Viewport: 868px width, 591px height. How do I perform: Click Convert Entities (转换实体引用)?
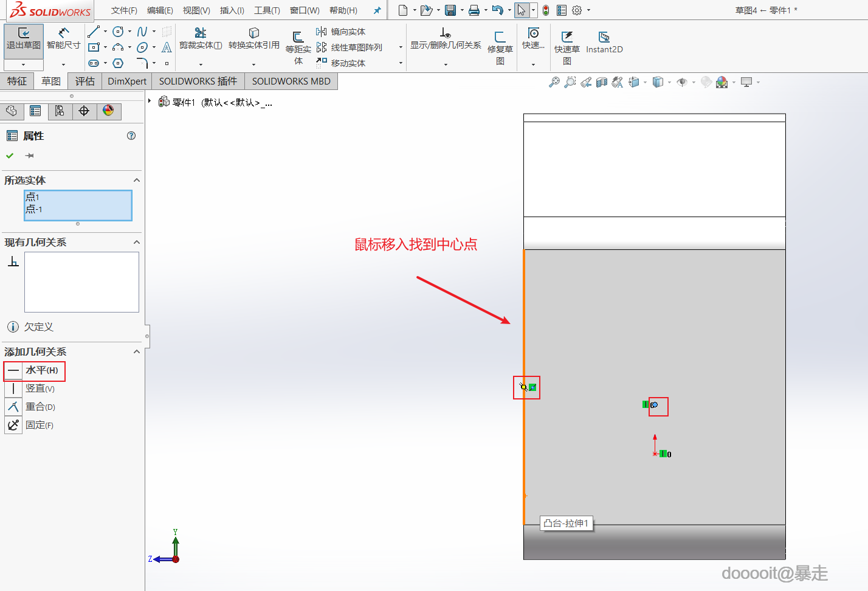[254, 38]
